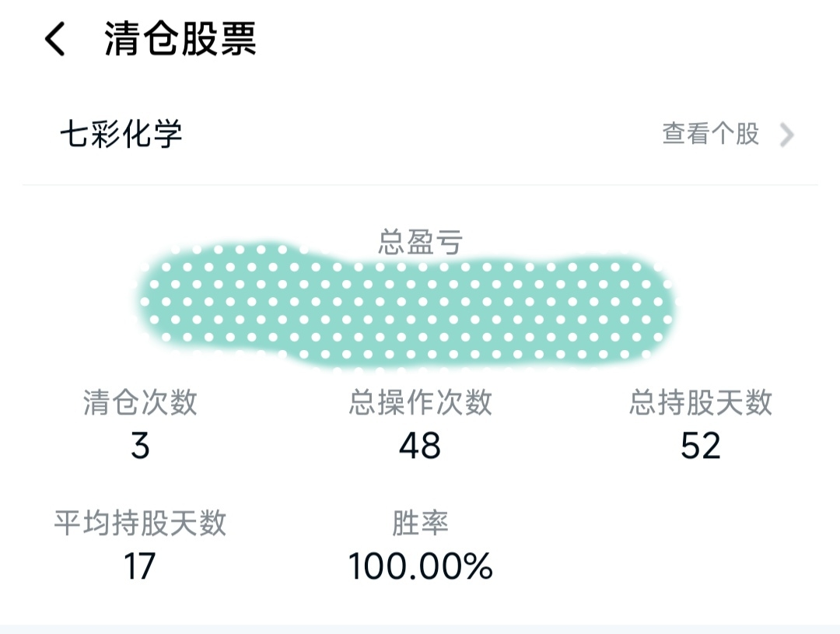Tap the divider line under 七彩化学
The width and height of the screenshot is (840, 634).
[x=420, y=185]
